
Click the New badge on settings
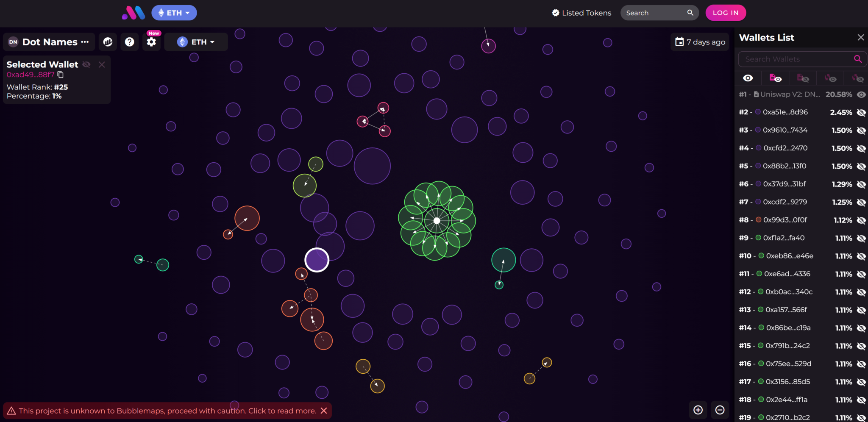[154, 33]
